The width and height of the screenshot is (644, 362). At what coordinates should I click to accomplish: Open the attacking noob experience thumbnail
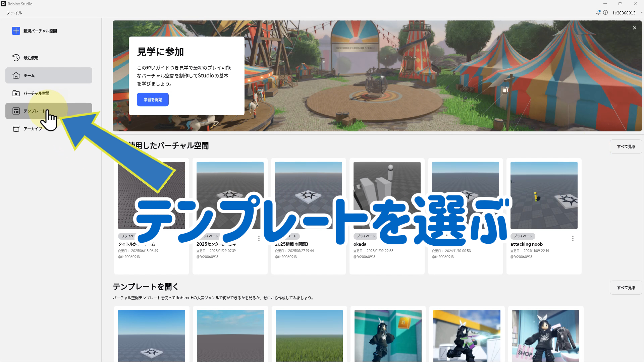pyautogui.click(x=544, y=195)
